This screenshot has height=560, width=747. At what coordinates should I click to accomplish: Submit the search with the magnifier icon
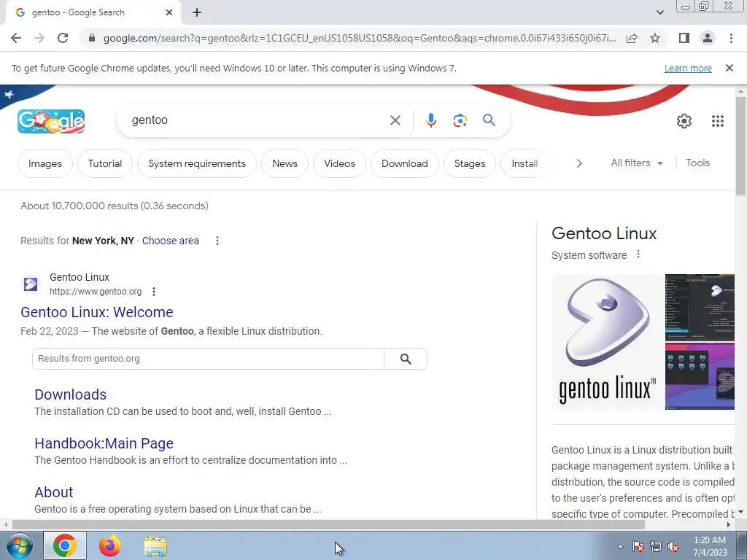pyautogui.click(x=489, y=120)
